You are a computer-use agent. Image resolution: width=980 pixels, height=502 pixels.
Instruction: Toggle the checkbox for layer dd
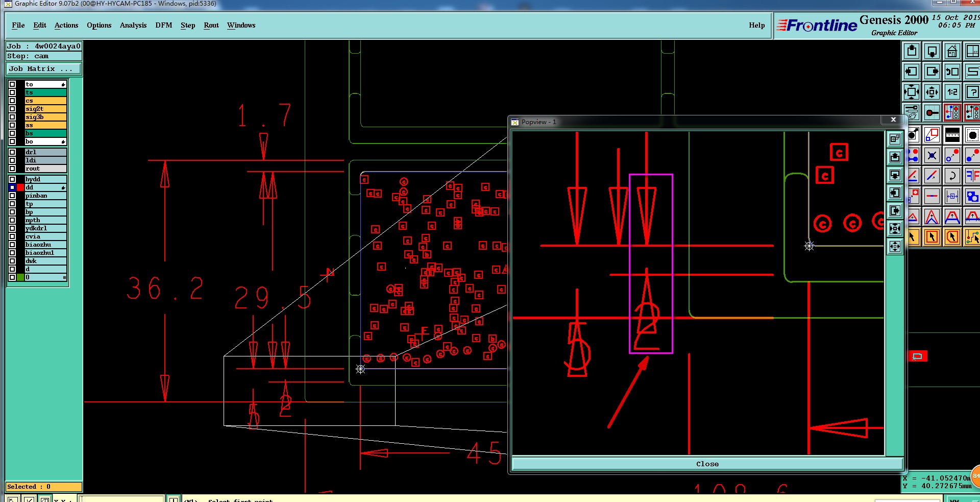(x=12, y=187)
